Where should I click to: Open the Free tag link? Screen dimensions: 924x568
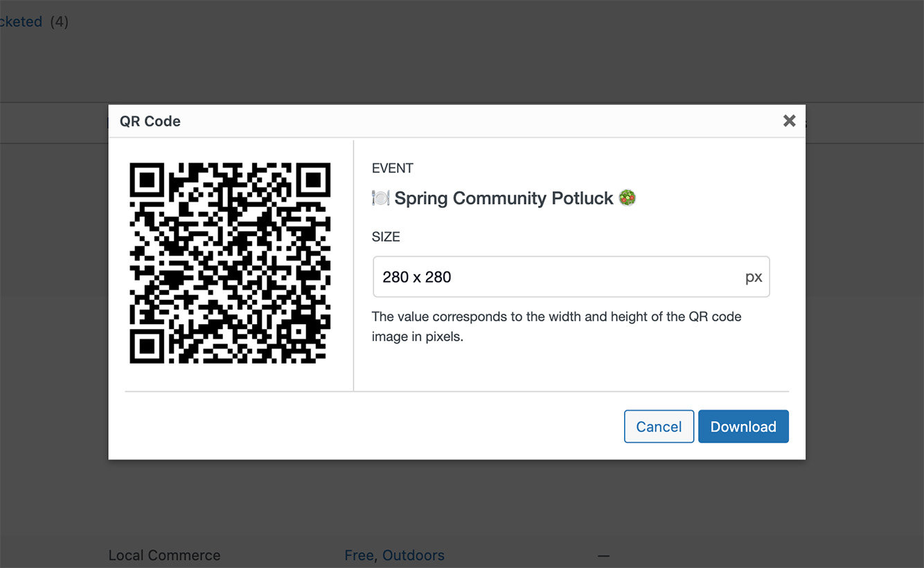(359, 556)
